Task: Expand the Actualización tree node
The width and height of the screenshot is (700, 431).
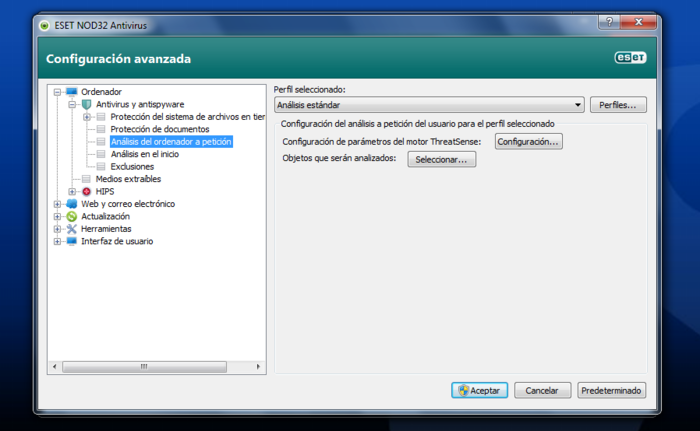Action: pos(57,217)
